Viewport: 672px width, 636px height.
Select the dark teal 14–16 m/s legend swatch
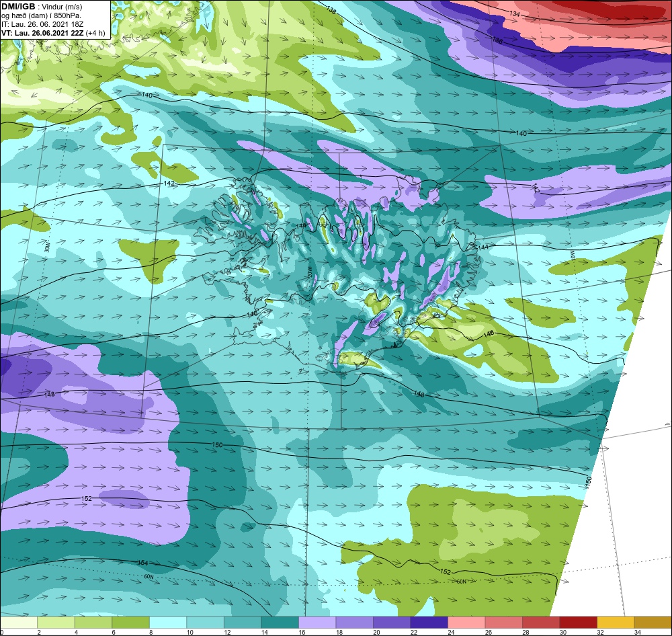click(x=280, y=623)
